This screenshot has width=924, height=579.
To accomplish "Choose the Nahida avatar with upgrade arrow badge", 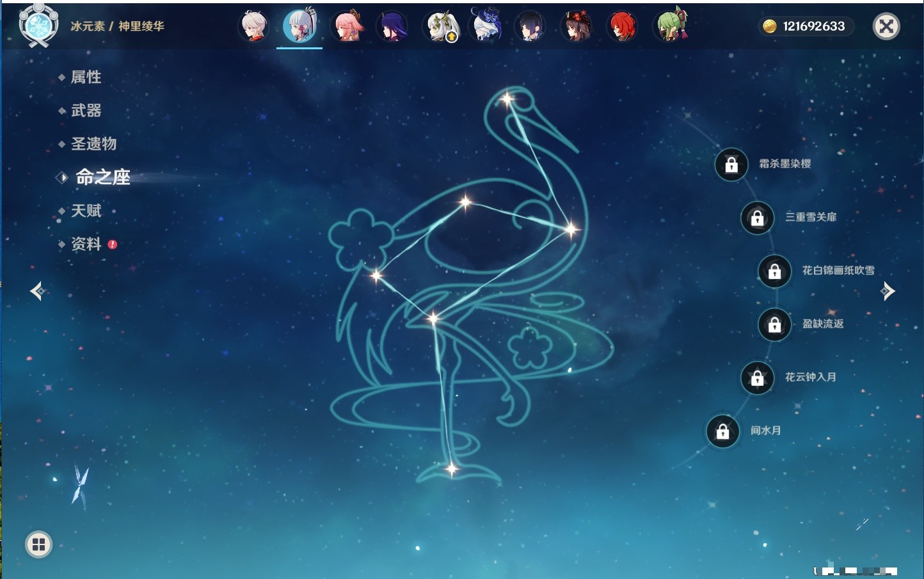I will point(442,27).
